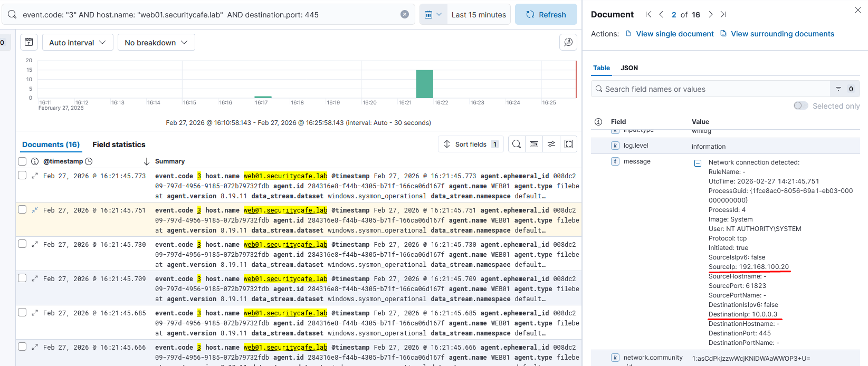Viewport: 868px width, 366px height.
Task: Expand document details for 16:21:45.666 row
Action: click(35, 347)
